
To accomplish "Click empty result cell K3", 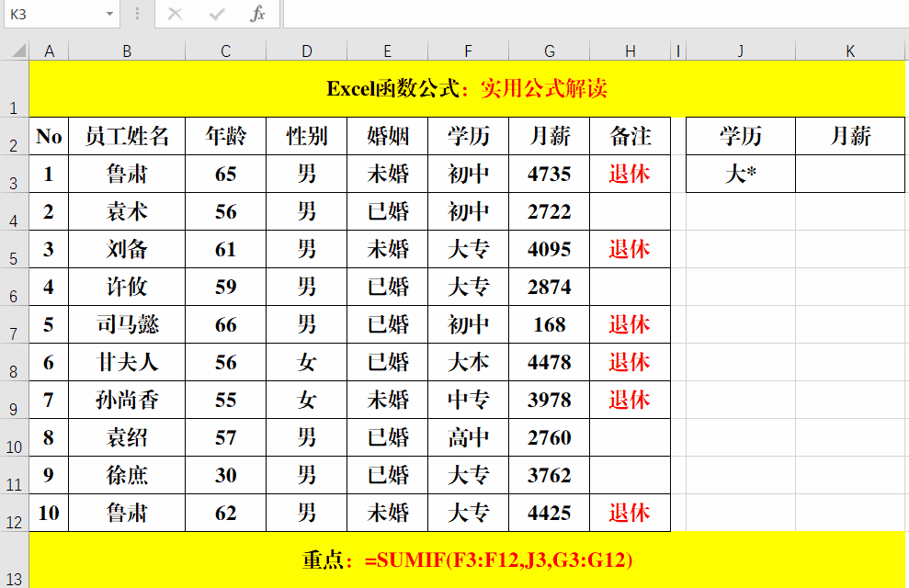I will click(x=850, y=174).
